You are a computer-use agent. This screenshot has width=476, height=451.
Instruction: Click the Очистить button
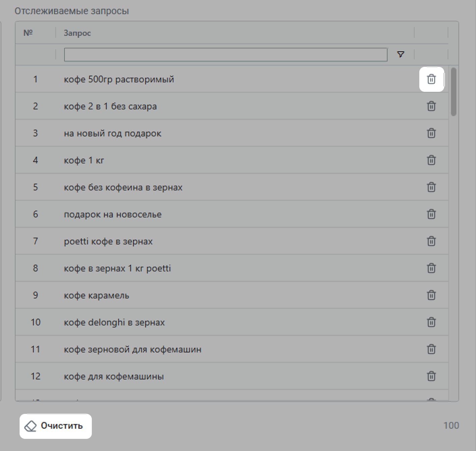pyautogui.click(x=56, y=426)
